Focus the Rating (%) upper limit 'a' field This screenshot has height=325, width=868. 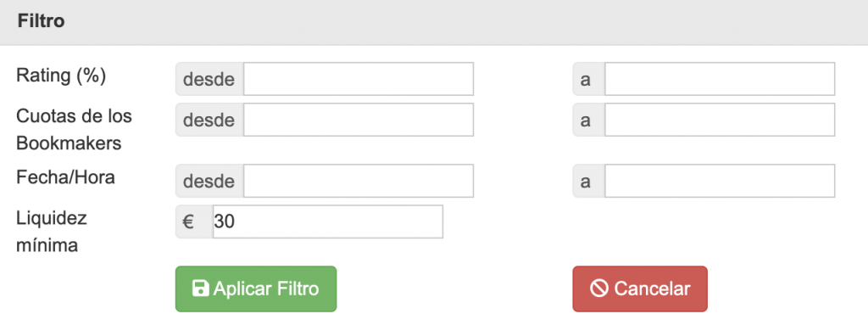coord(720,79)
